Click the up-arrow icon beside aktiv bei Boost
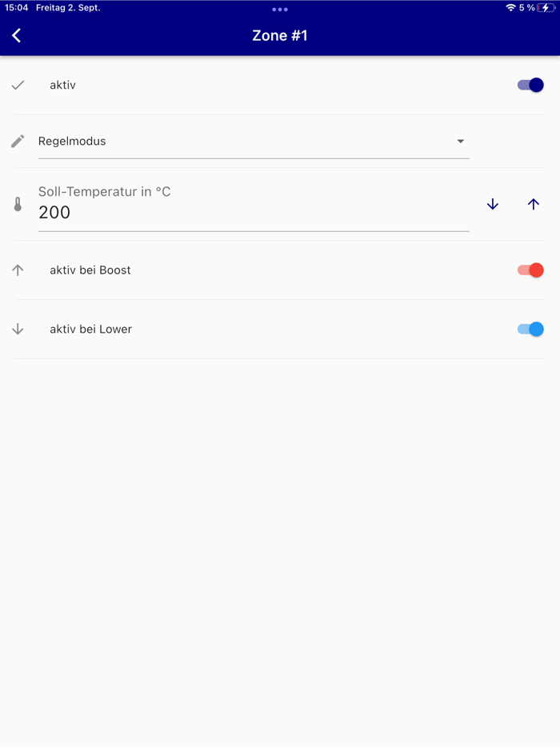Image resolution: width=560 pixels, height=747 pixels. point(18,270)
